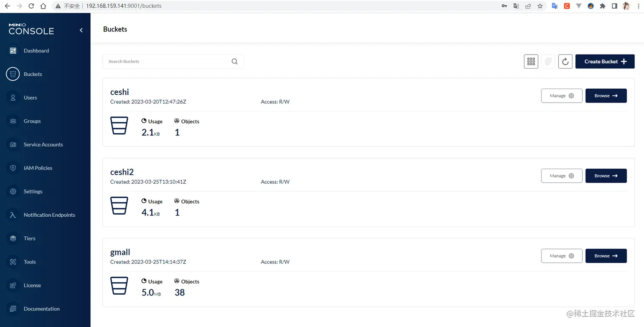Screen dimensions: 644x327
Task: Click ceshi2 usage value 4.1 KB
Action: click(150, 212)
